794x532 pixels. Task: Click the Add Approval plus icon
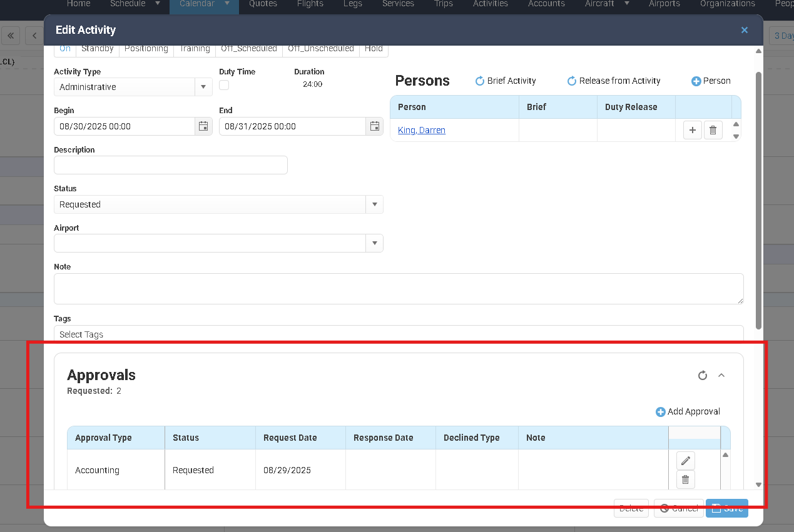coord(660,412)
